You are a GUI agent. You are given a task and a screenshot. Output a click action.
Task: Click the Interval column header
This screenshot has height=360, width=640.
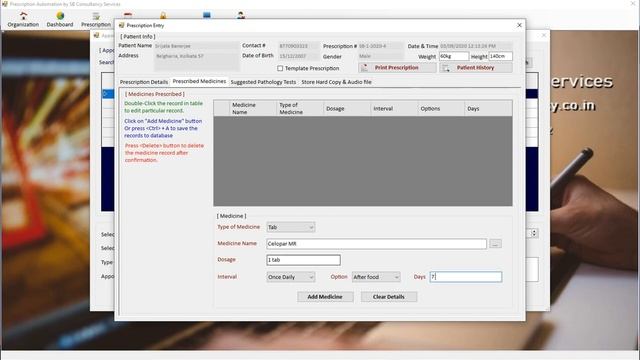394,109
